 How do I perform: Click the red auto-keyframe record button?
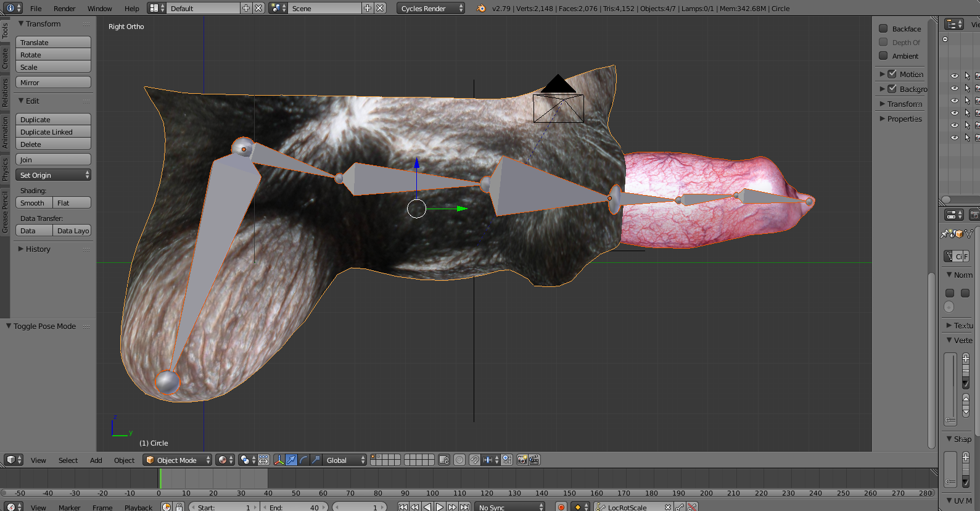tap(561, 507)
